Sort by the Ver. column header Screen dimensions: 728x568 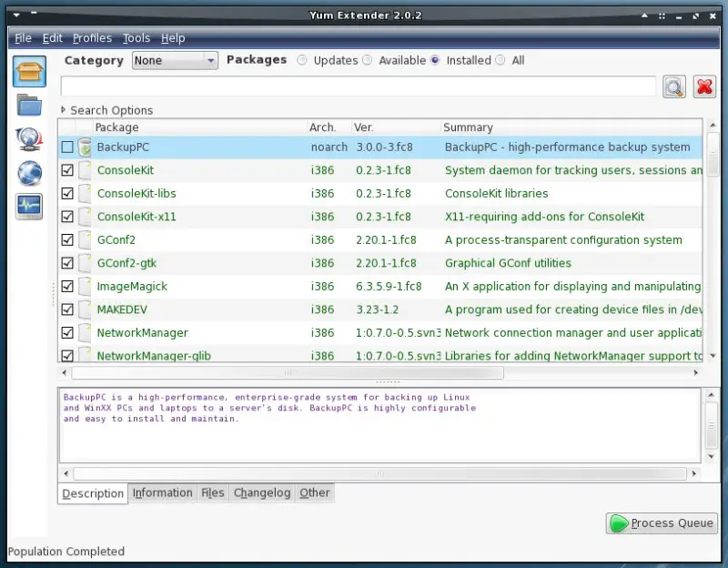396,127
